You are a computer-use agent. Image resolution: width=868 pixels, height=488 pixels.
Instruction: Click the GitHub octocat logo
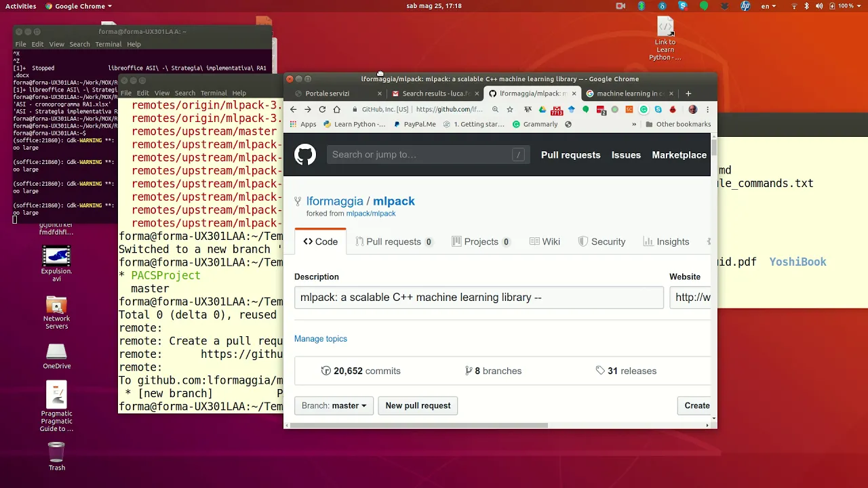coord(305,155)
